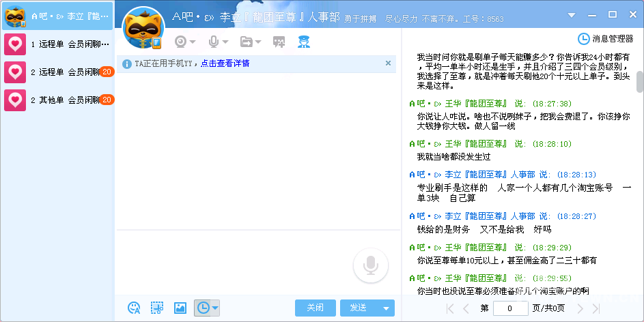Click the signature text 勇于拼搏
The image size is (644, 322).
[x=360, y=19]
